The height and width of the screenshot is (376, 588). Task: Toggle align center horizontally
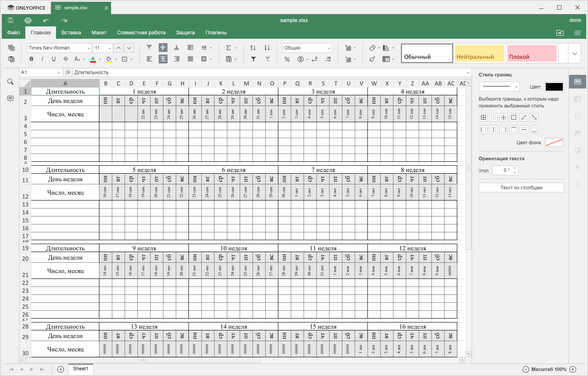163,59
